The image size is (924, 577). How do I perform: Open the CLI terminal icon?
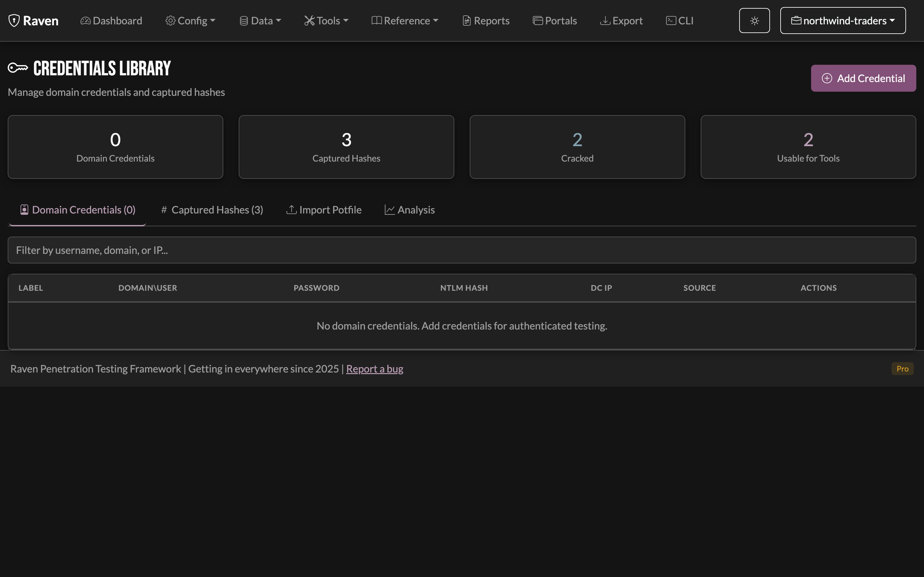point(671,21)
